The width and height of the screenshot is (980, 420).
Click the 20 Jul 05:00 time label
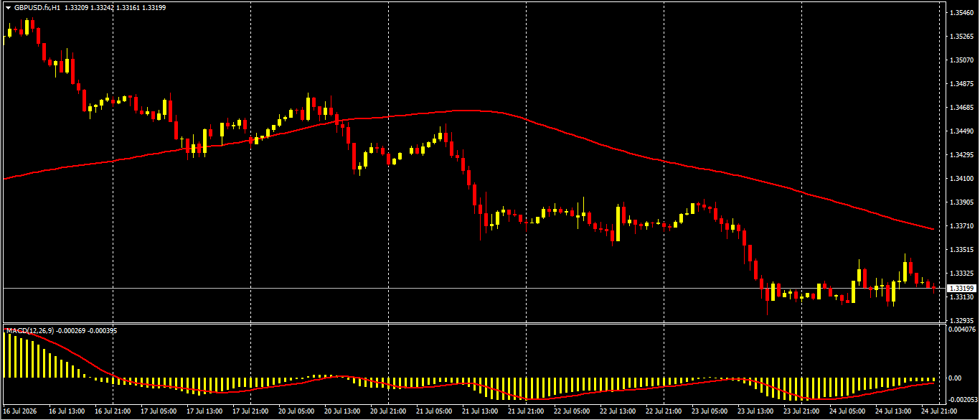tap(296, 411)
